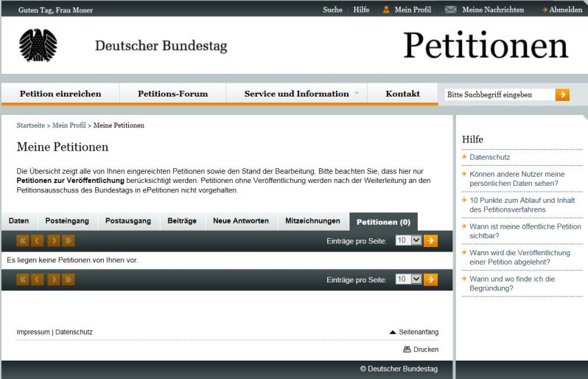Go to next page in upper pagination bar
This screenshot has height=379, width=588.
(54, 240)
